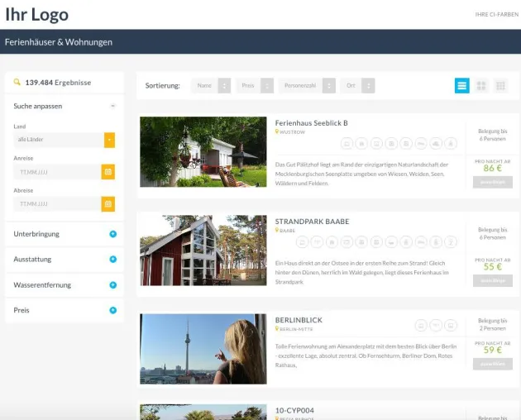Switch to list view layout icon
This screenshot has width=521, height=420.
pyautogui.click(x=461, y=86)
